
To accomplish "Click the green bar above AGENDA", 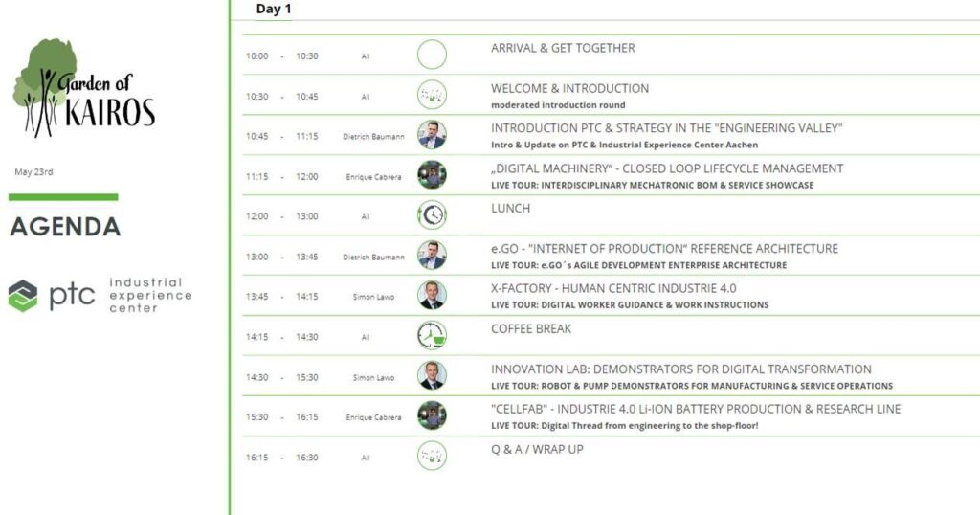I will coord(63,197).
